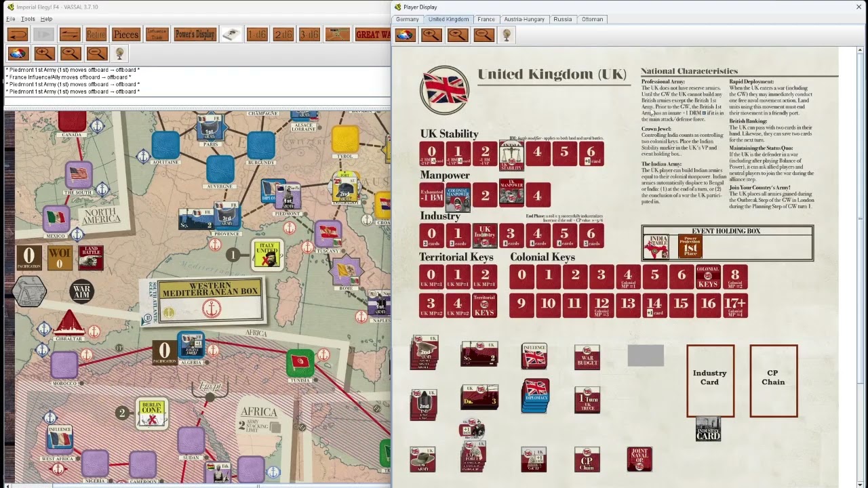Viewport: 868px width, 488px height.
Task: Toggle the Power's Display window
Action: [x=195, y=34]
